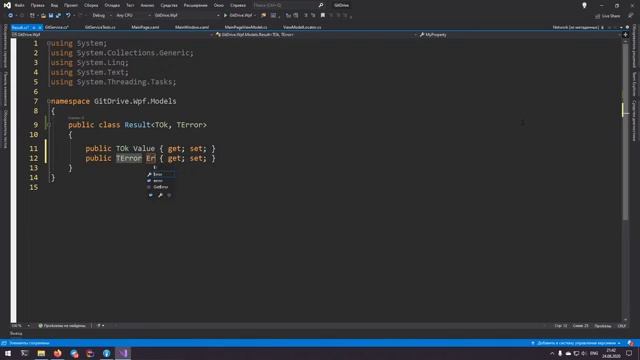Viewport: 640px width, 360px height.
Task: Switch to the GitService.cs tab
Action: [57, 27]
